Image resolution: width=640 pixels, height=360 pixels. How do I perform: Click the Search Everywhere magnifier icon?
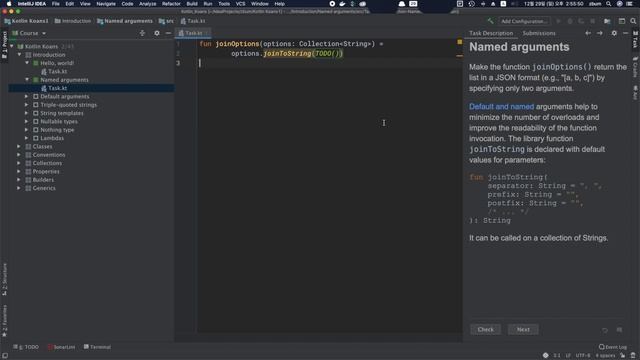(633, 21)
